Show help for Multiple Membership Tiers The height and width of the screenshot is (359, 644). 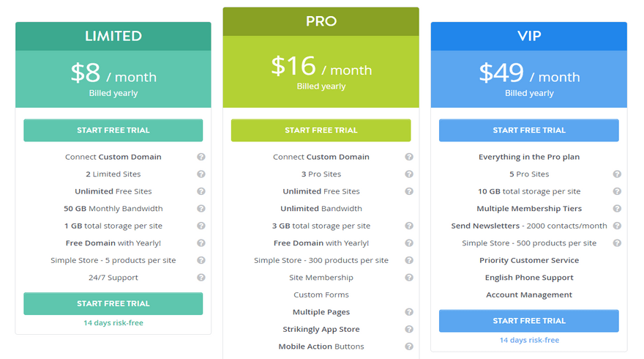tap(617, 209)
